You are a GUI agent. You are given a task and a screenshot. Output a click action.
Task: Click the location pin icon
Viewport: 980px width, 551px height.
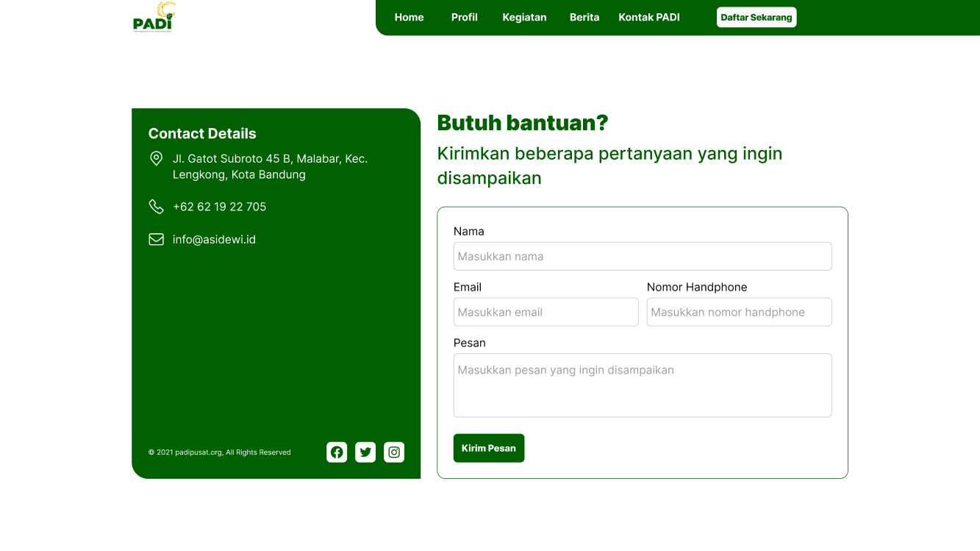tap(156, 159)
